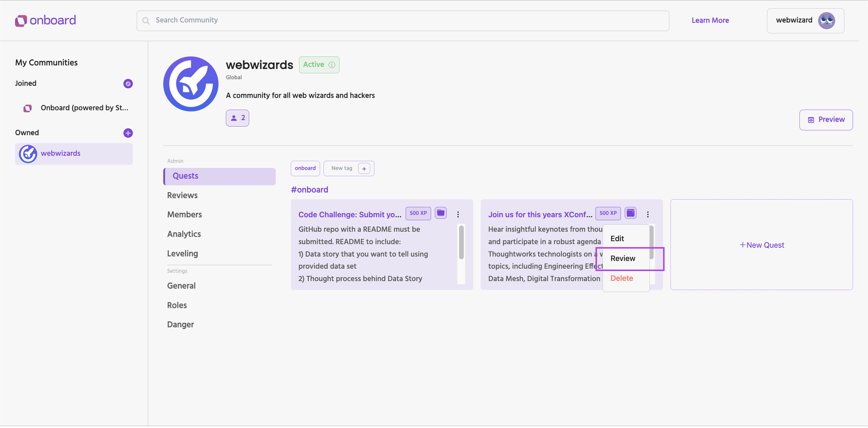Click the Preview button
The image size is (868, 428).
click(x=826, y=120)
